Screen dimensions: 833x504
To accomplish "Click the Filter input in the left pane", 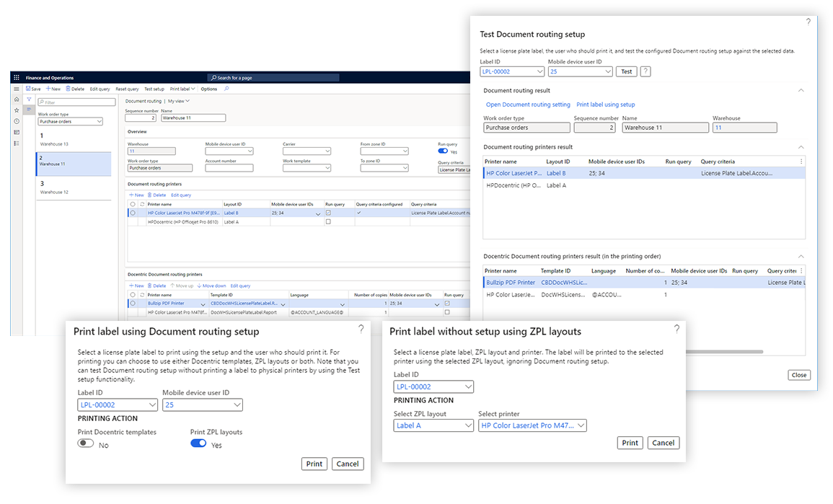I will 76,102.
